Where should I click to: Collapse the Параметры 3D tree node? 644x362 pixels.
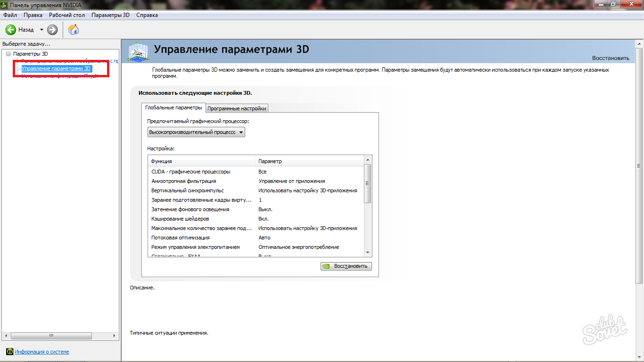point(8,54)
